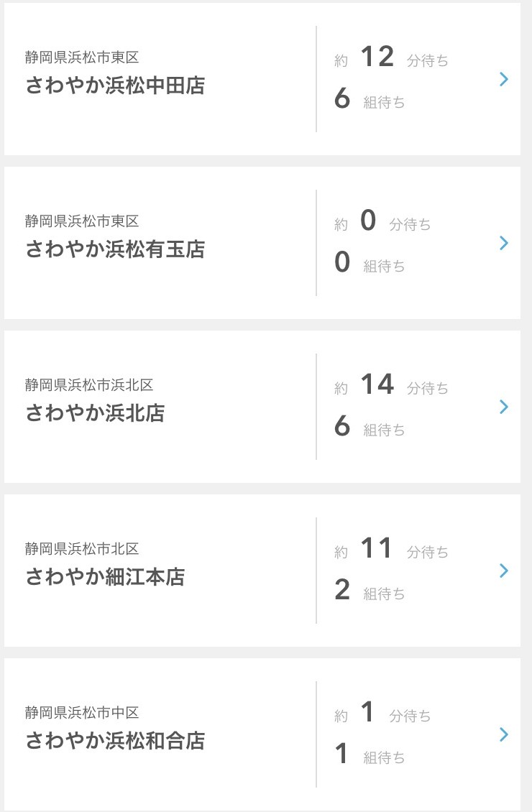Screen dimensions: 532x812
Task: Click the chevron arrow for さわやか浜松有玉店
Action: coord(504,243)
